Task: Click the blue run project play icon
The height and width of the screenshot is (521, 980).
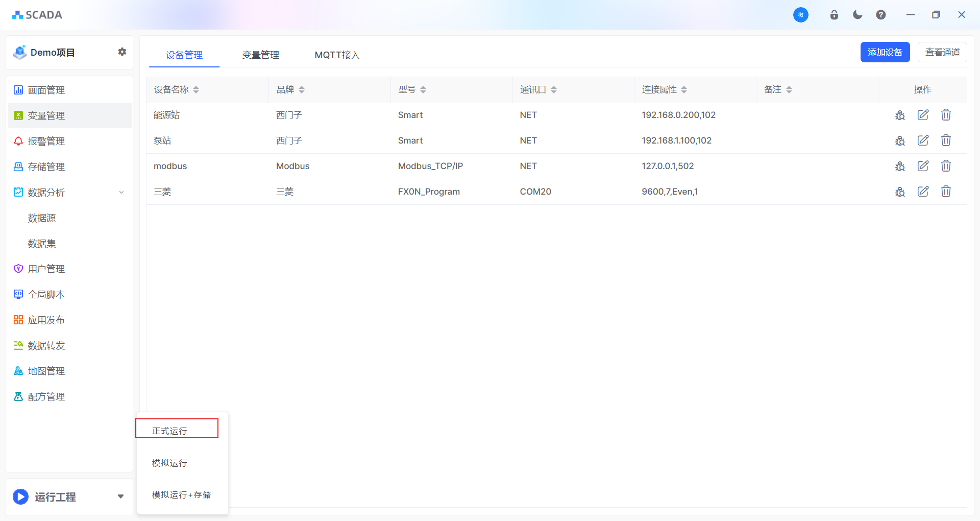Action: (20, 496)
